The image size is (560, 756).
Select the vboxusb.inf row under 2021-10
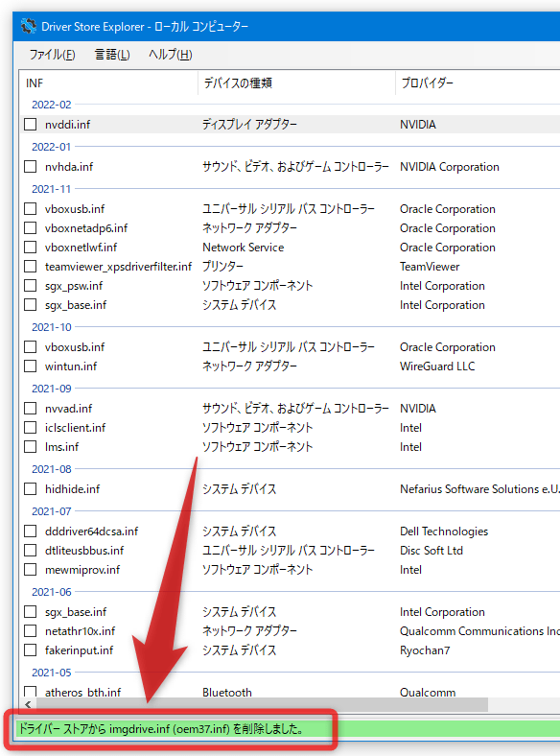291,347
